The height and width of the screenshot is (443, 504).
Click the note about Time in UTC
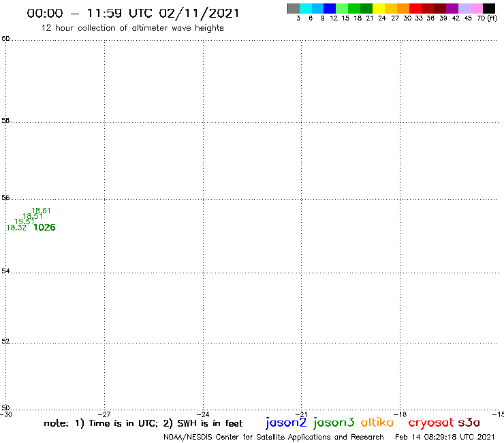coord(143,423)
